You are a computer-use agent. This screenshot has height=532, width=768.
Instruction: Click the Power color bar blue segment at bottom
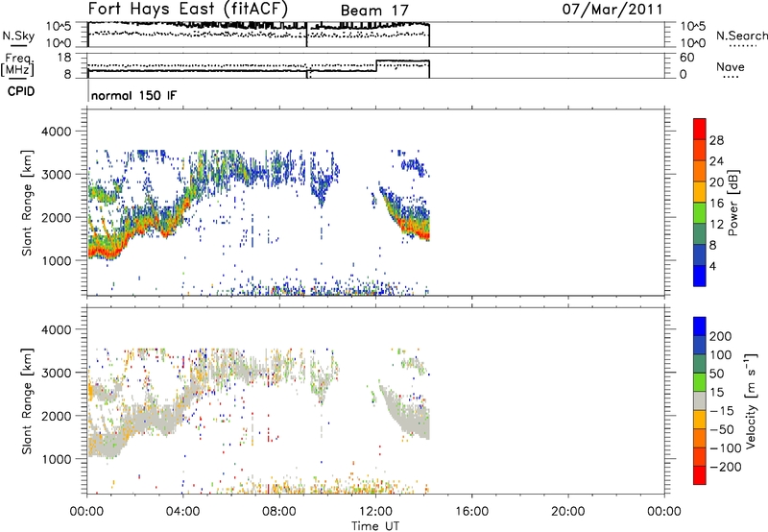700,276
